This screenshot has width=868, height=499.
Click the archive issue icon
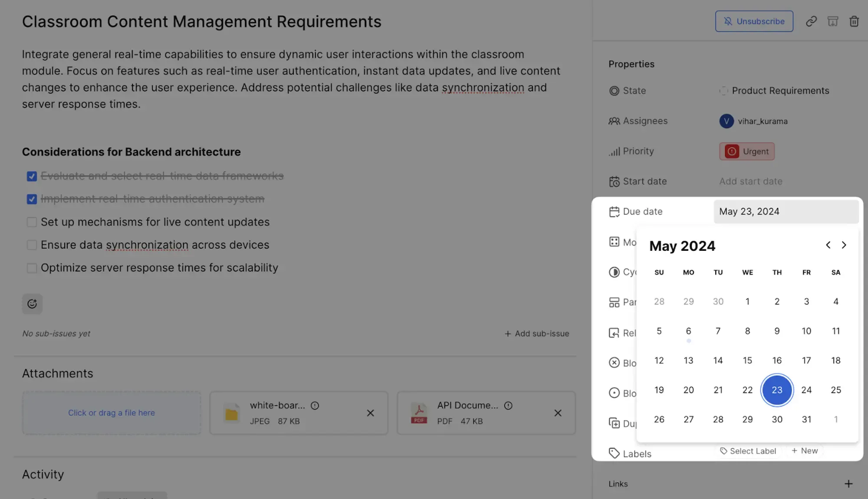832,21
